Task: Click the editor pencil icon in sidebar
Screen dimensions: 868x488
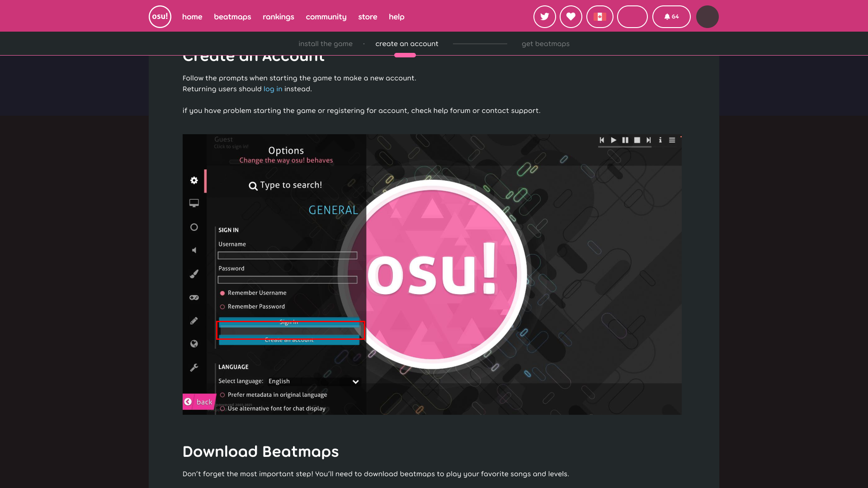Action: 194,320
